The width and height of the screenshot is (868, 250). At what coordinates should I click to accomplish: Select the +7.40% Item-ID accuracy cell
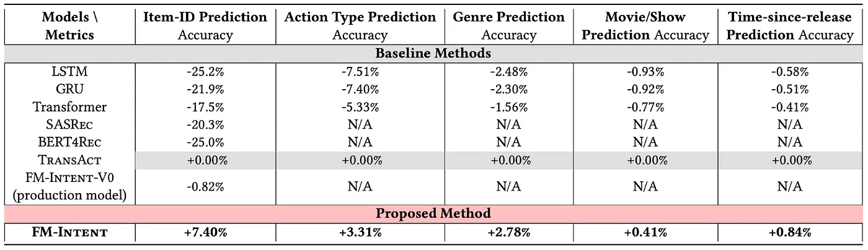coord(205,233)
